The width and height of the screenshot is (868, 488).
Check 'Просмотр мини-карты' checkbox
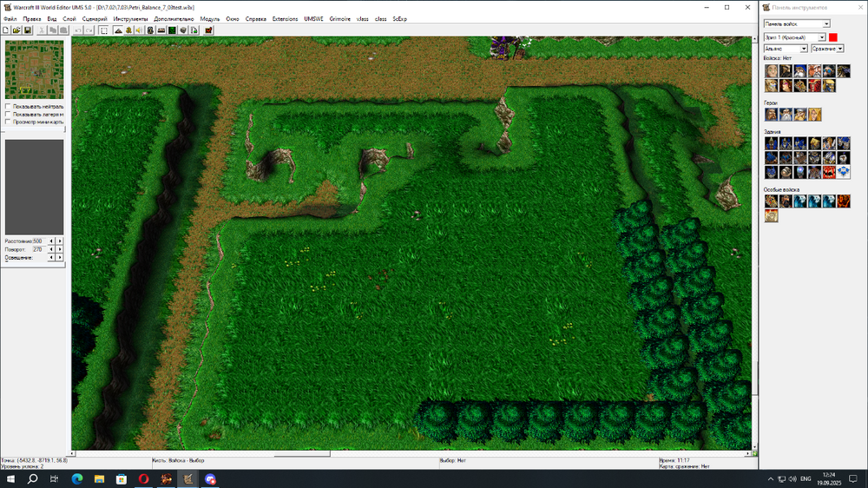click(x=9, y=122)
